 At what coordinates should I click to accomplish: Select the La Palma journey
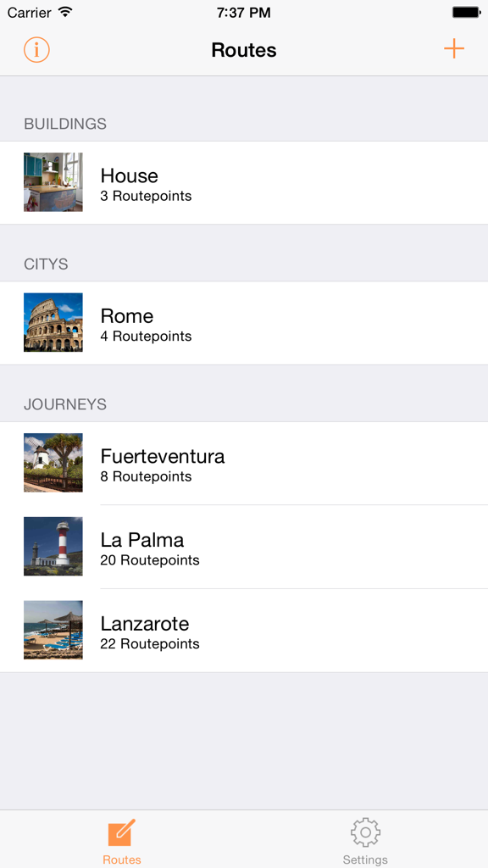[x=244, y=547]
